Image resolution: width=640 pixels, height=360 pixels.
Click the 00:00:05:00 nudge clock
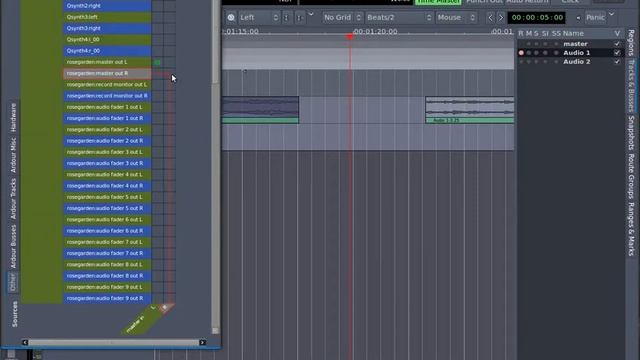click(x=537, y=18)
